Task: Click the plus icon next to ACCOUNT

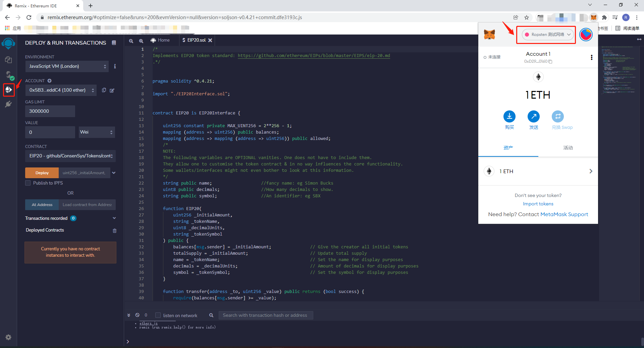Action: pos(49,81)
